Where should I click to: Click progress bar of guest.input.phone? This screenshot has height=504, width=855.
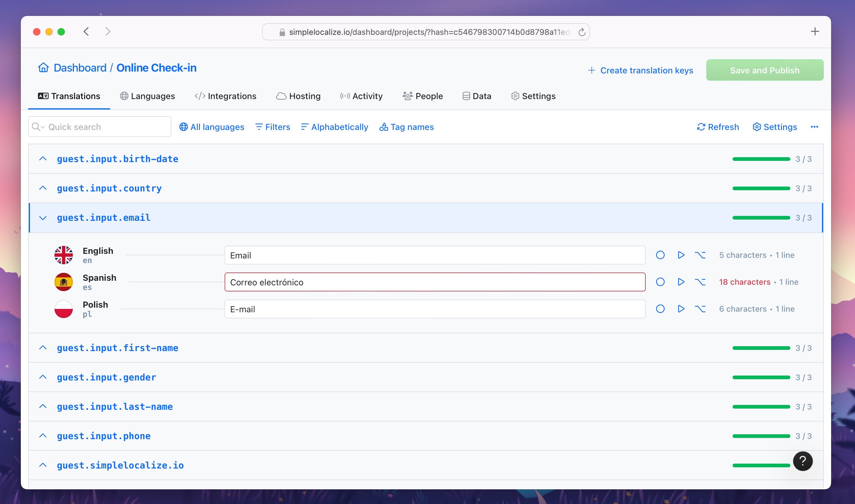click(761, 436)
